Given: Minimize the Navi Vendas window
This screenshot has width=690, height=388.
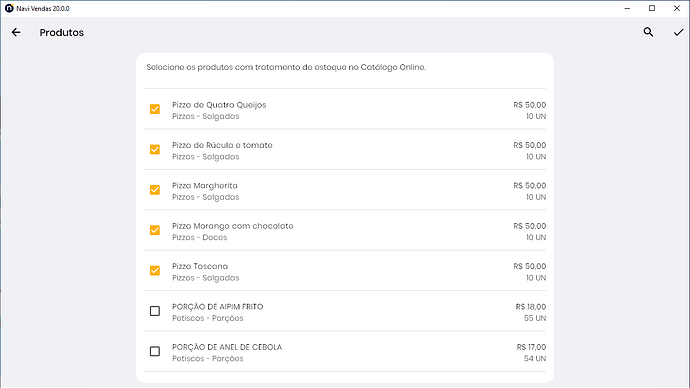Looking at the screenshot, I should click(628, 8).
